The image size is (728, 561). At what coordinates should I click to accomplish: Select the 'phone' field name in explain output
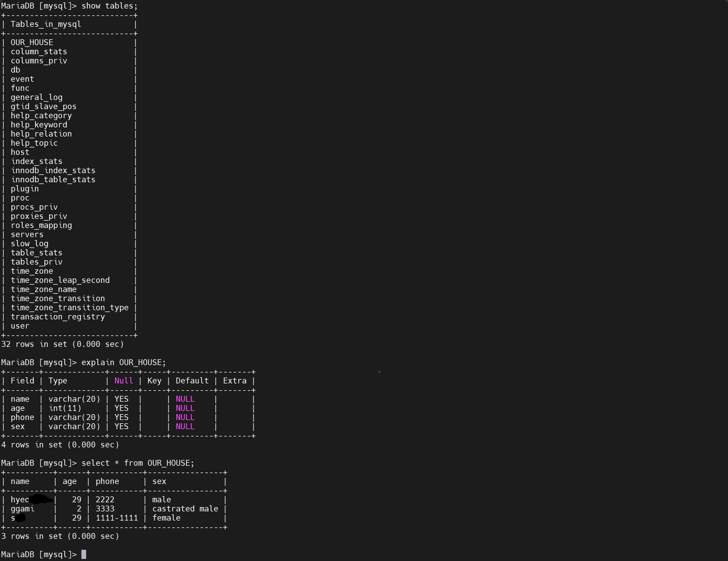point(22,418)
